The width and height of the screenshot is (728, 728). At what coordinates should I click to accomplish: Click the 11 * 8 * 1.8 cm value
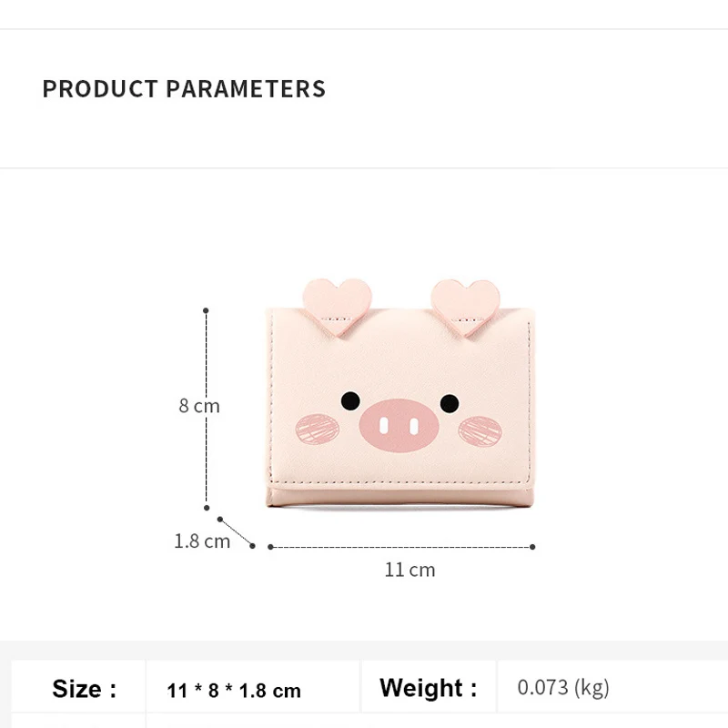234,691
